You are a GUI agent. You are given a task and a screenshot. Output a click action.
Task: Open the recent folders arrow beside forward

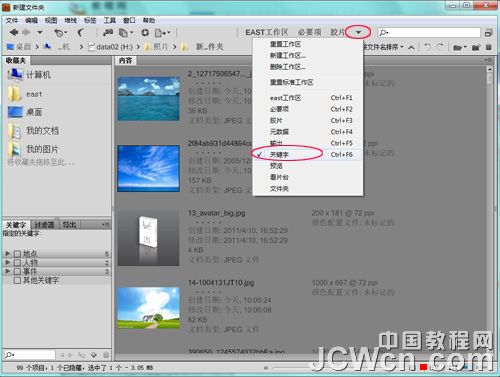(x=40, y=32)
